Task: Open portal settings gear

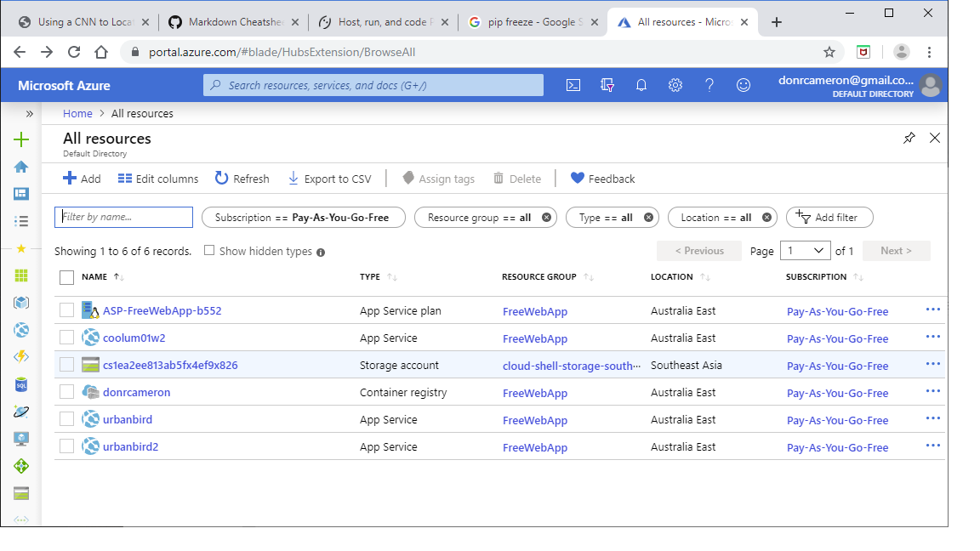Action: (x=675, y=86)
